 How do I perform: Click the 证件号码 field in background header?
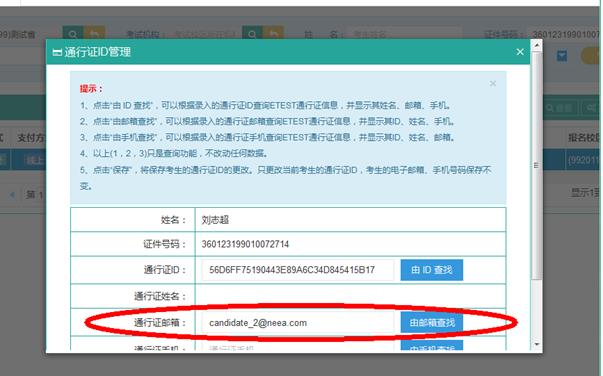point(565,35)
